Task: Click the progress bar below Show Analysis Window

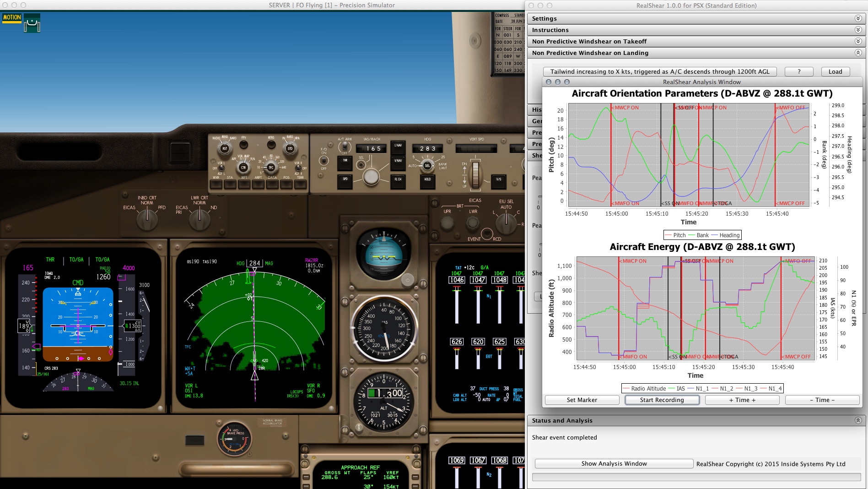Action: pyautogui.click(x=696, y=477)
